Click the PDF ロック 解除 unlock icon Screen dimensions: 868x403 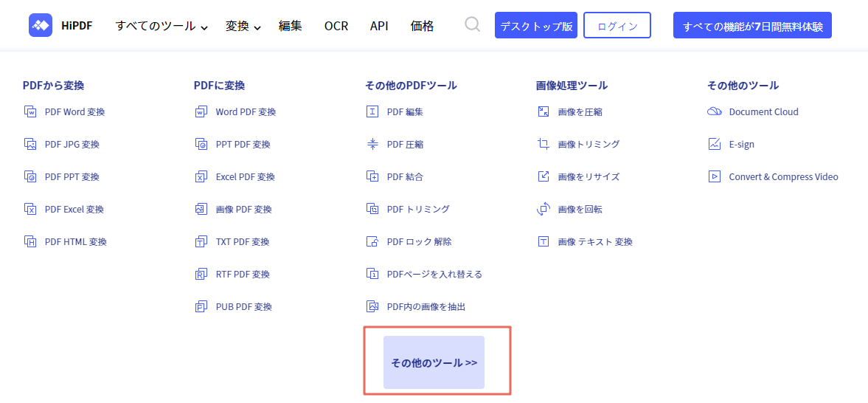(x=372, y=241)
